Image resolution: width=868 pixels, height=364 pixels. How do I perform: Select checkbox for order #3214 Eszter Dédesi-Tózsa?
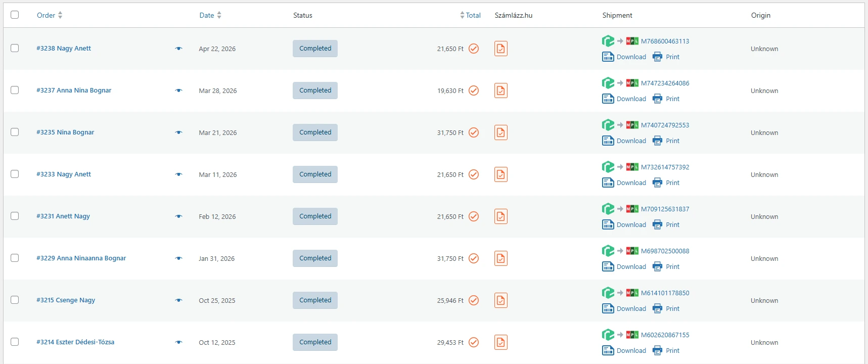point(15,342)
